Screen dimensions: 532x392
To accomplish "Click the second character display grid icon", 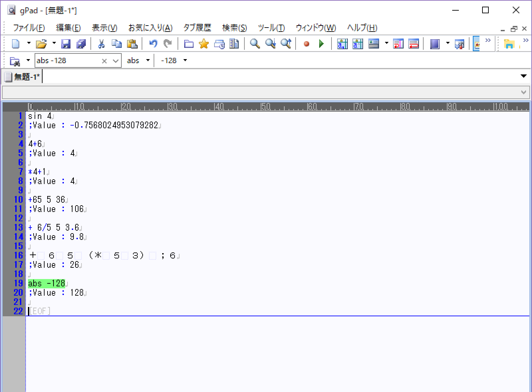I will click(358, 44).
